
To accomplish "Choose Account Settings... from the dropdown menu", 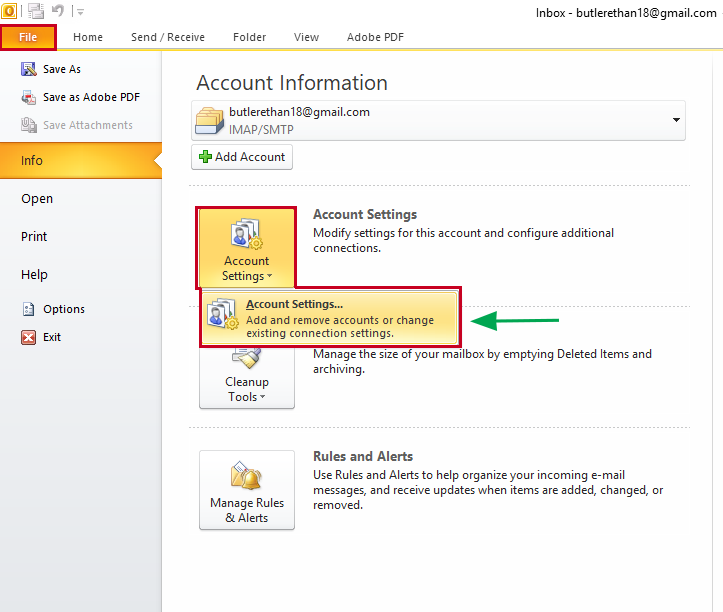I will tap(330, 318).
